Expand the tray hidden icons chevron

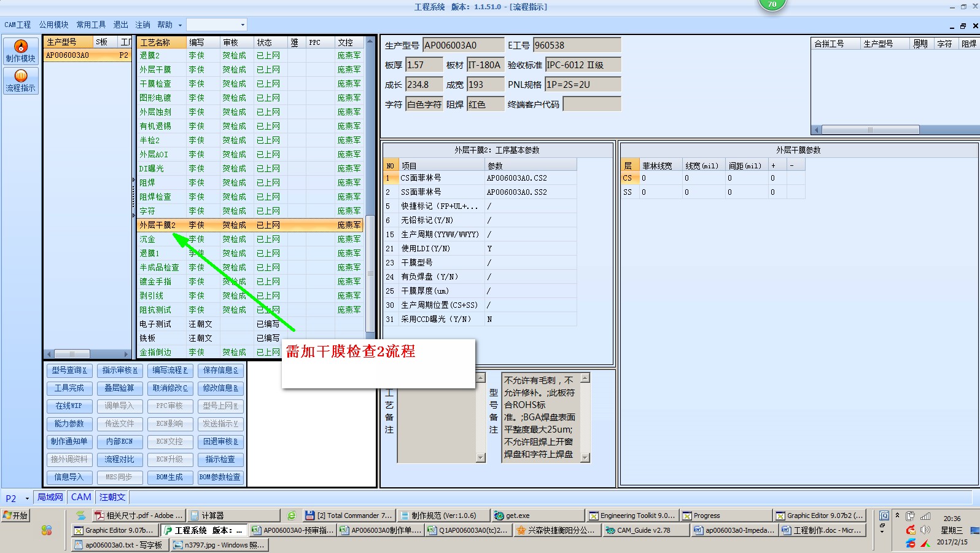click(897, 516)
